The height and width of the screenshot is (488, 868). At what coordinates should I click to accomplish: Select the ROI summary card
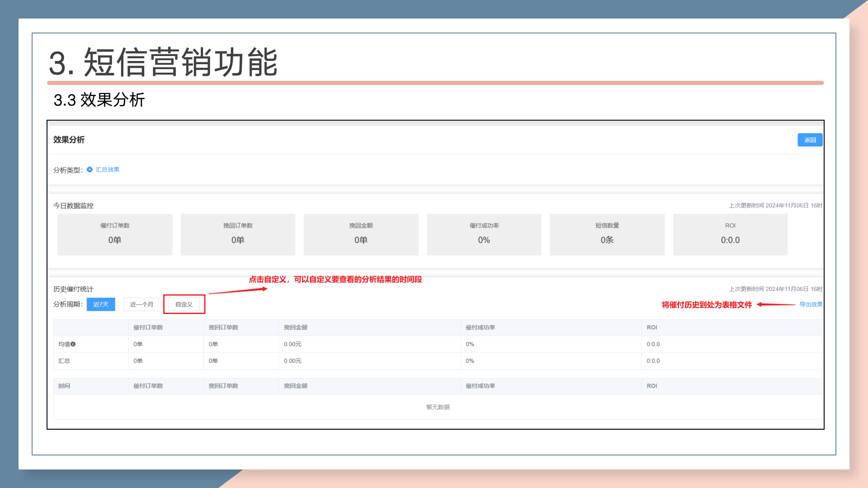click(x=730, y=235)
